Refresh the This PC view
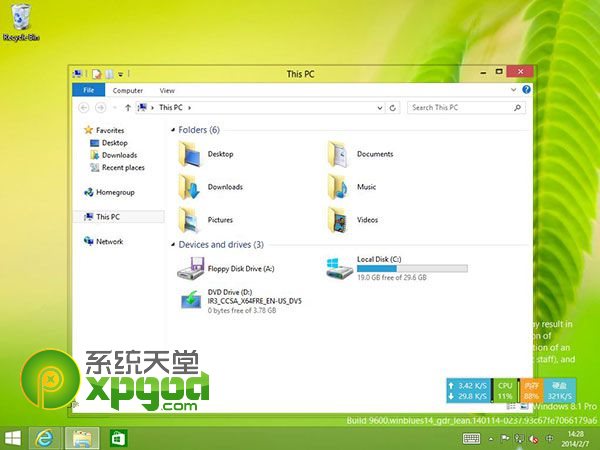Image resolution: width=600 pixels, height=450 pixels. 393,108
